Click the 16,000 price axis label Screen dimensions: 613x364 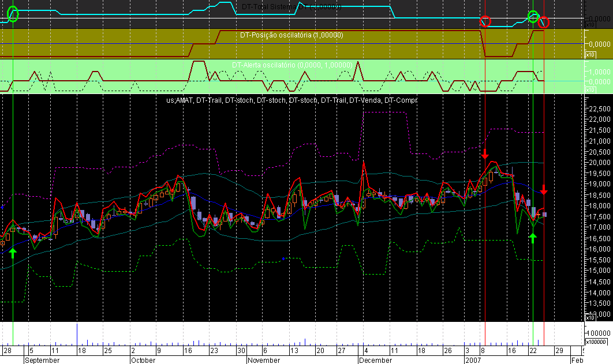click(x=599, y=249)
